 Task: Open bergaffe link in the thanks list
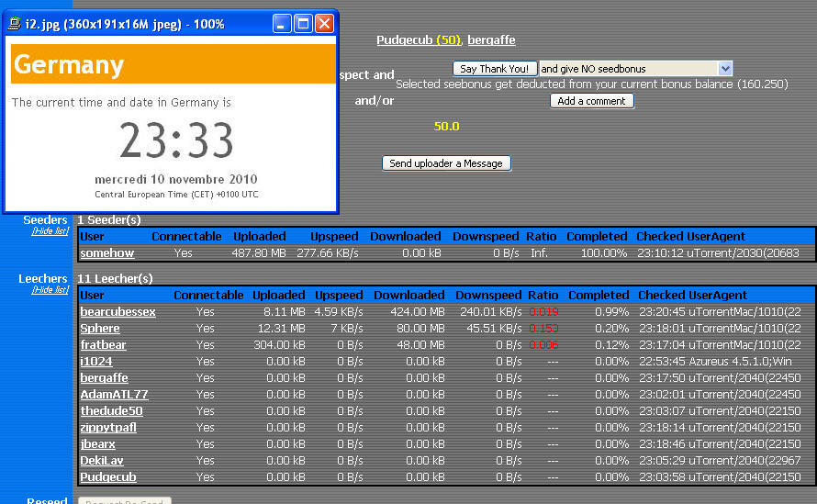coord(491,40)
